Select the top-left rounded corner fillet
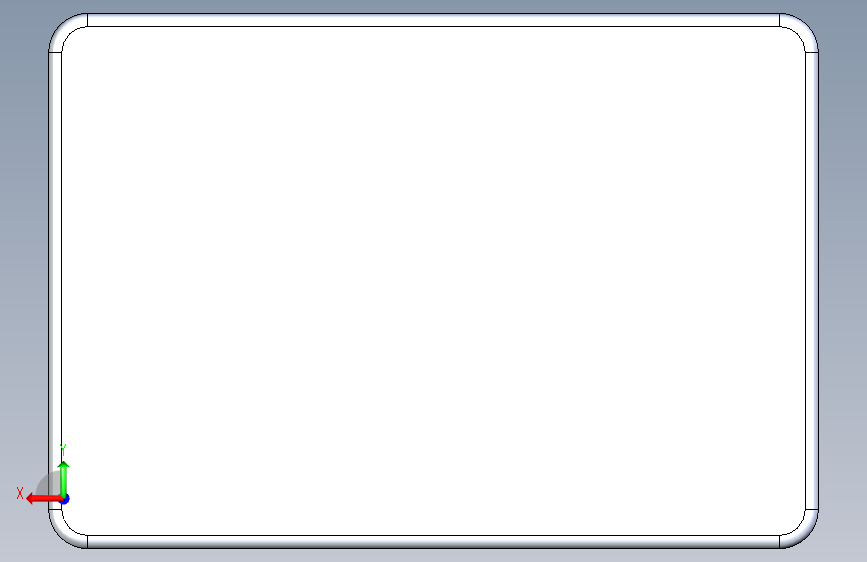867x562 pixels. (64, 29)
